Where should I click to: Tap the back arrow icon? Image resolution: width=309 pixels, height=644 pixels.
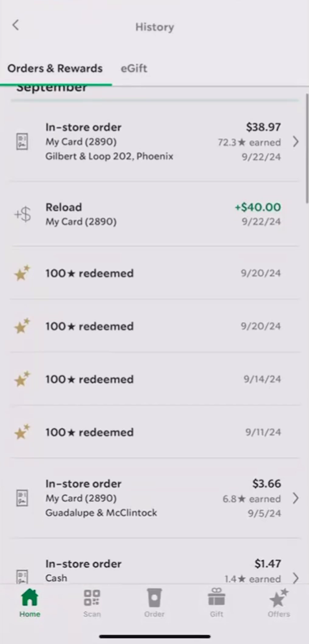click(x=16, y=25)
